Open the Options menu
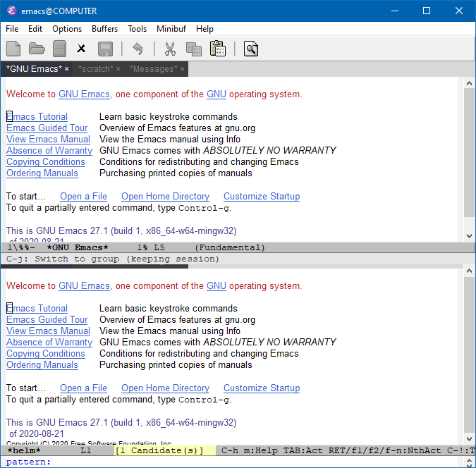The image size is (476, 468). [67, 29]
